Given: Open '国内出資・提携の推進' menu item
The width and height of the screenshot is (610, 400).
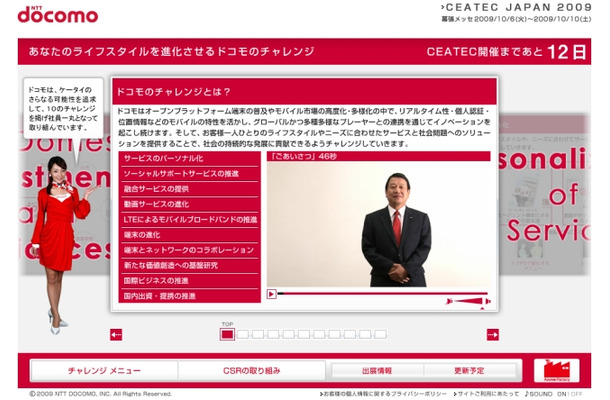Looking at the screenshot, I should 190,296.
